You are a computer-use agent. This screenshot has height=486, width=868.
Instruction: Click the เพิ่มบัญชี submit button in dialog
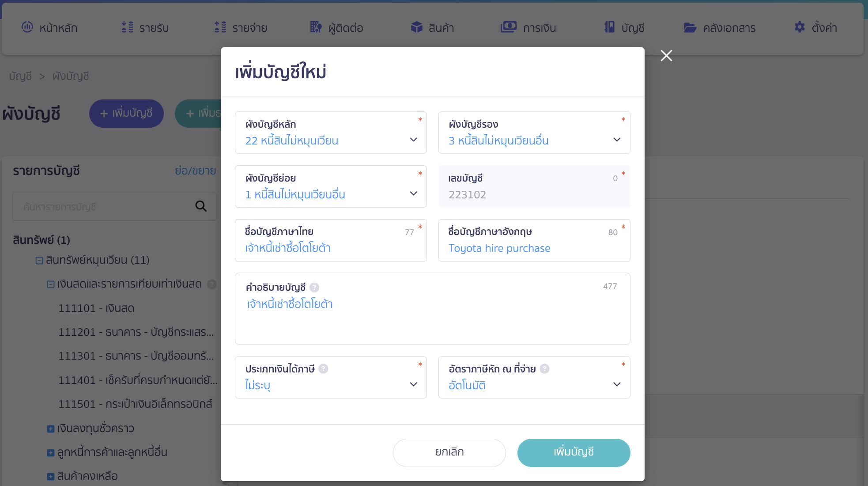(x=574, y=452)
